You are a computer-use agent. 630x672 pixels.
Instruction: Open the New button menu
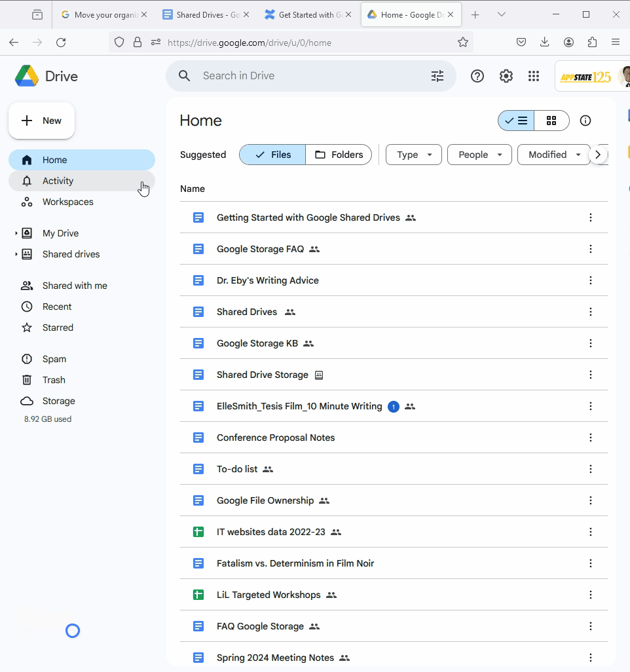click(41, 121)
